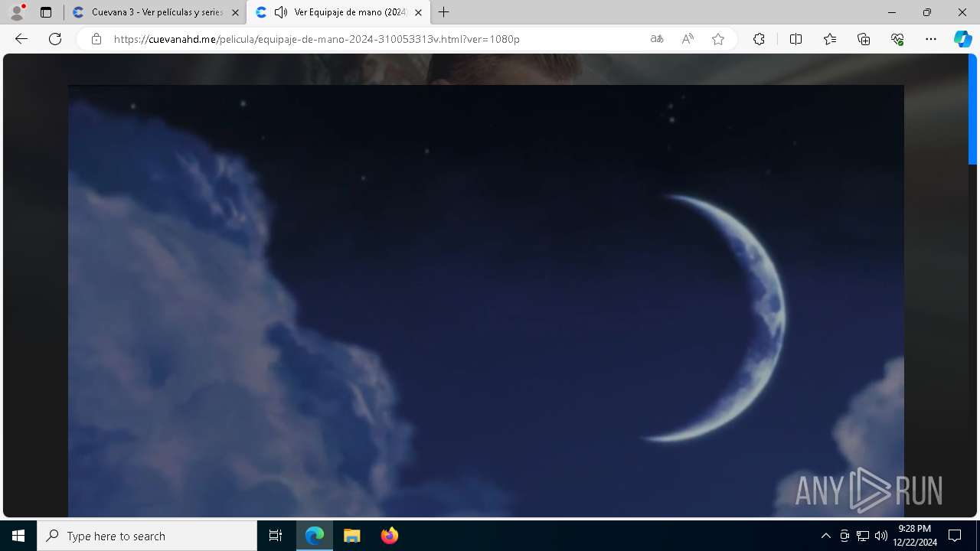Screen dimensions: 980x551
Task: Open Collections icon
Action: tap(864, 39)
